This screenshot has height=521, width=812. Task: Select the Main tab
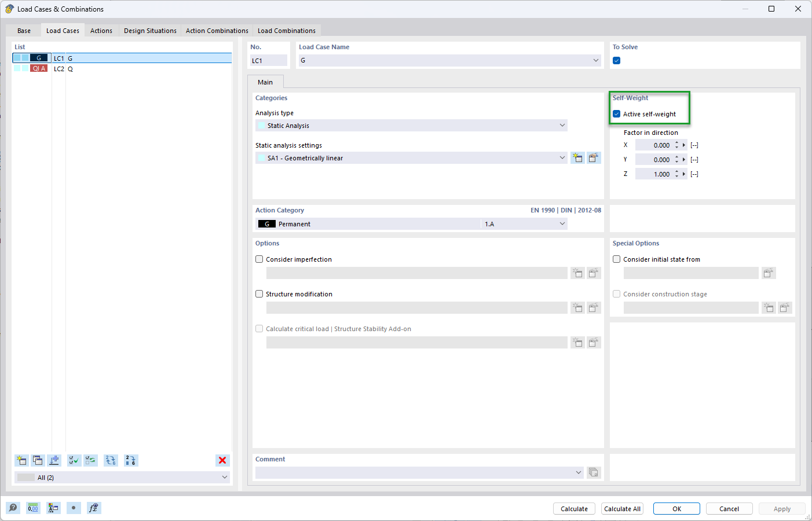tap(265, 82)
